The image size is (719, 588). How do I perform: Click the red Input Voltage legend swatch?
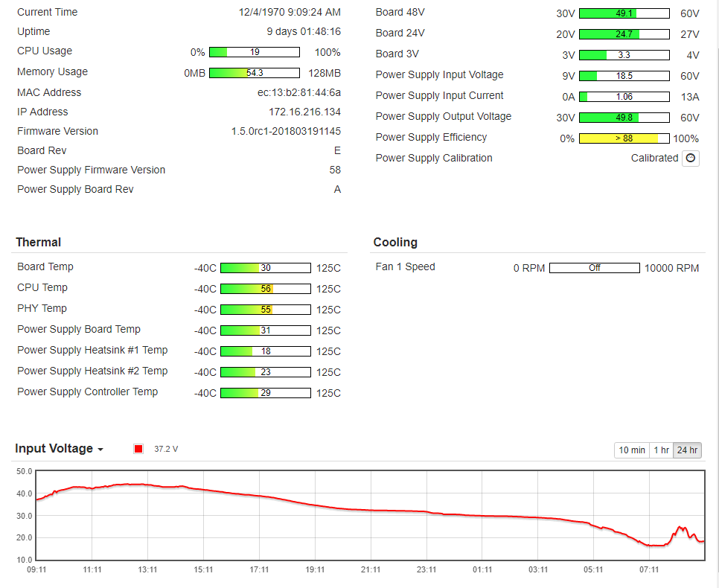(138, 449)
